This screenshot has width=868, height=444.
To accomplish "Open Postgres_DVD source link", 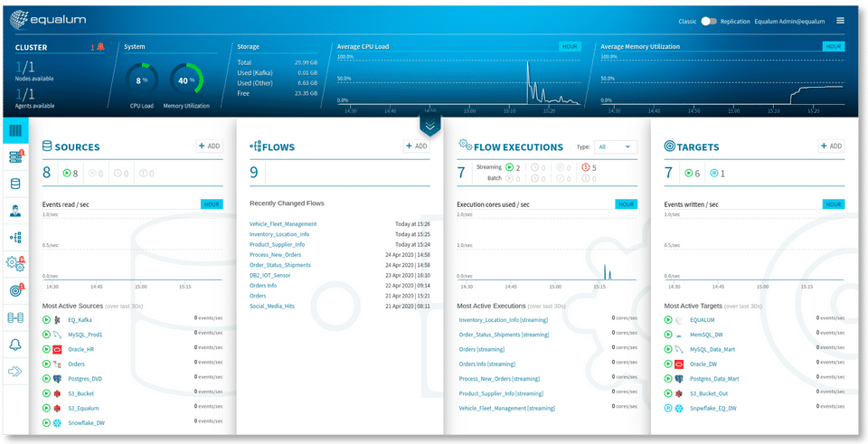I will [x=85, y=379].
